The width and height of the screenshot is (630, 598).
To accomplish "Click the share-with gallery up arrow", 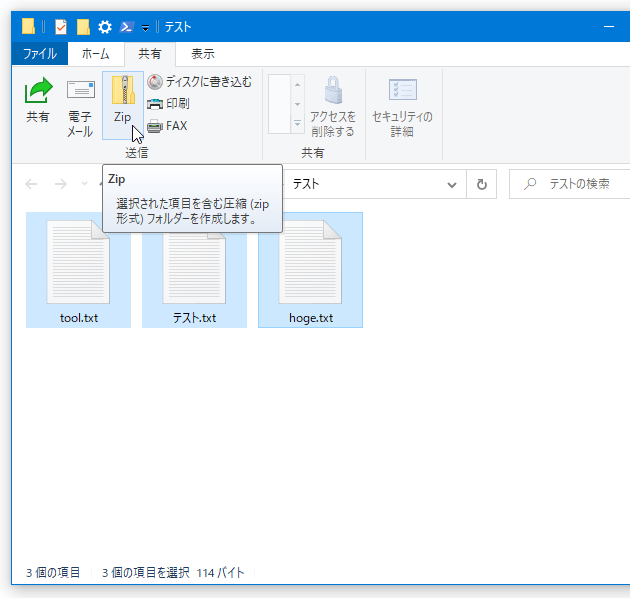I will coord(297,84).
